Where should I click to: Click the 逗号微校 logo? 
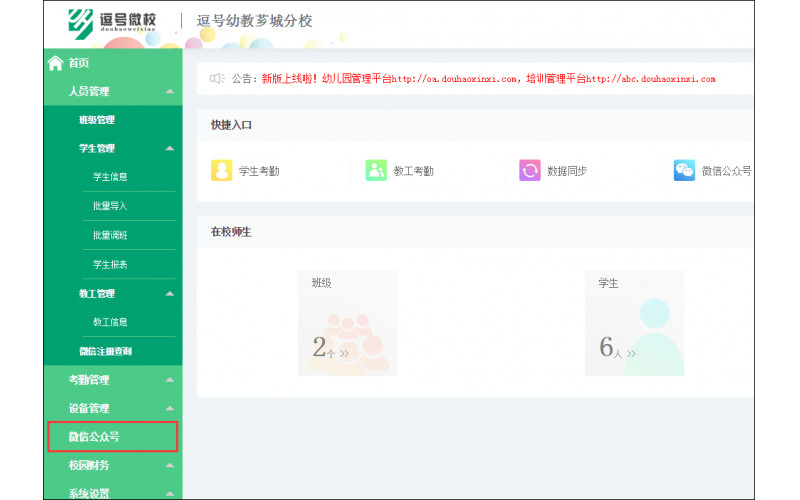pos(112,23)
